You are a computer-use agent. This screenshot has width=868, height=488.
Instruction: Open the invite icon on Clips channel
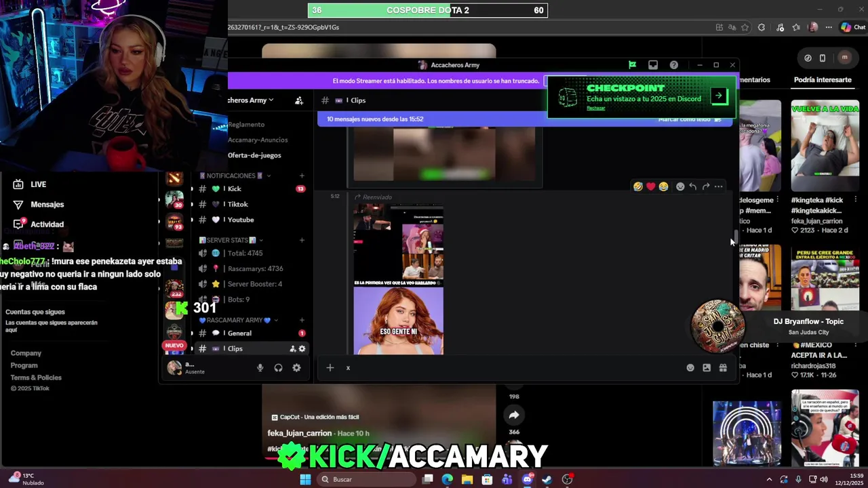(x=292, y=348)
